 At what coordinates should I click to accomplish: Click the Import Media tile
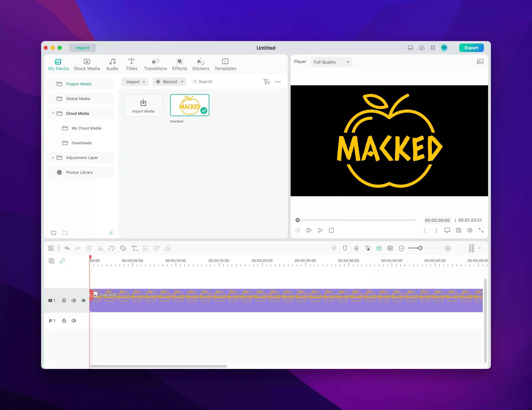[x=143, y=106]
